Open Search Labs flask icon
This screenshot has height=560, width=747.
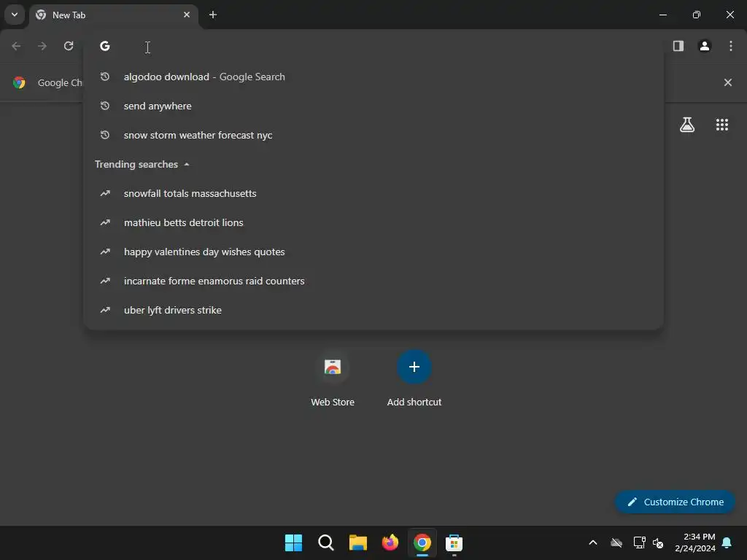point(687,125)
